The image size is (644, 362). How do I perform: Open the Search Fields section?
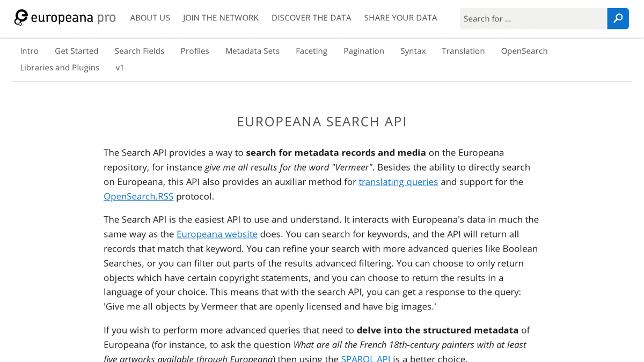[140, 51]
